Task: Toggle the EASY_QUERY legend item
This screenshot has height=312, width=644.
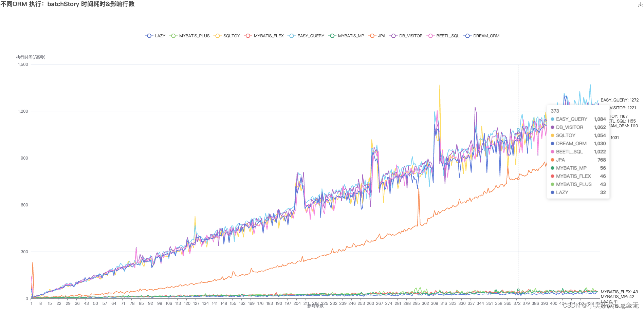Action: pos(306,36)
